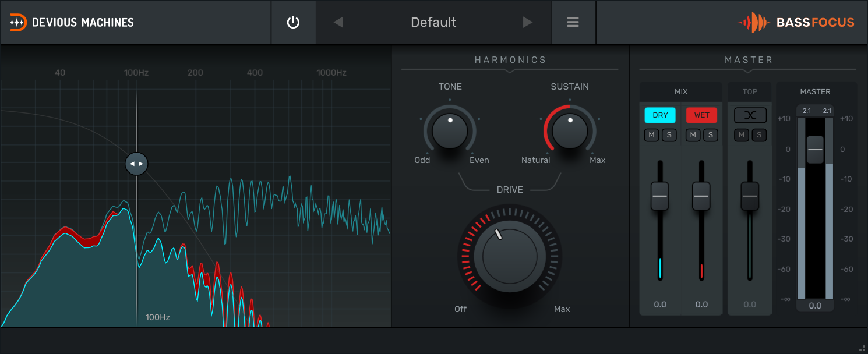Viewport: 868px width, 354px height.
Task: Mute the Dry channel
Action: pos(651,135)
